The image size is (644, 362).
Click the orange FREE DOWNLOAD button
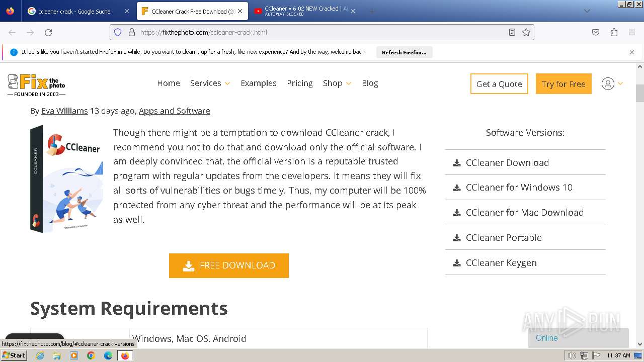[x=229, y=265]
